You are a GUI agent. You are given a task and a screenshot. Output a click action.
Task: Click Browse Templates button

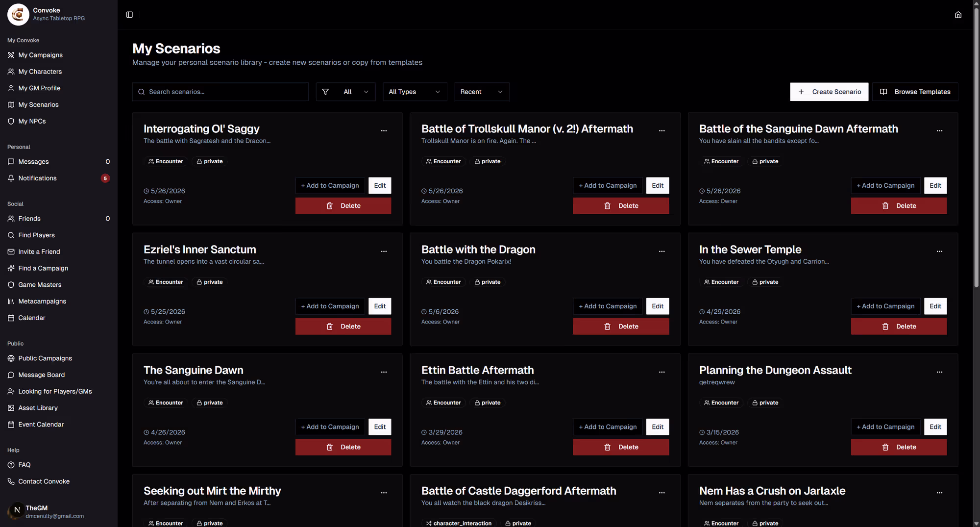coord(915,92)
